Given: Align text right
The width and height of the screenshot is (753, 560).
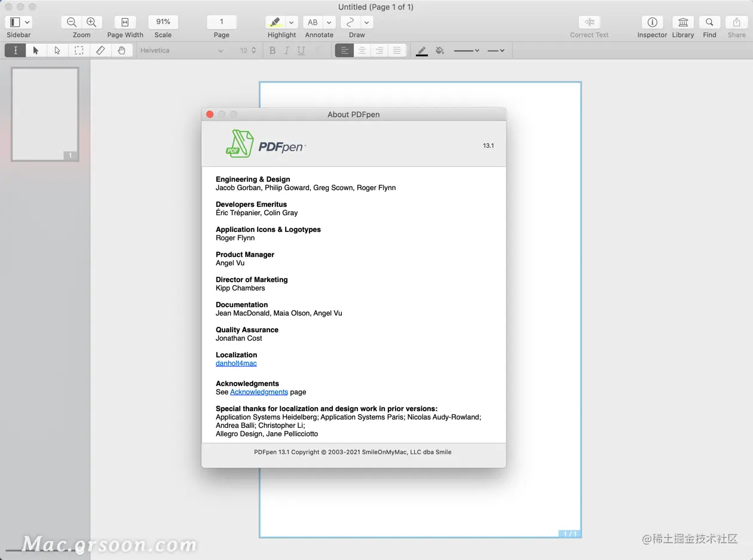Looking at the screenshot, I should 379,50.
